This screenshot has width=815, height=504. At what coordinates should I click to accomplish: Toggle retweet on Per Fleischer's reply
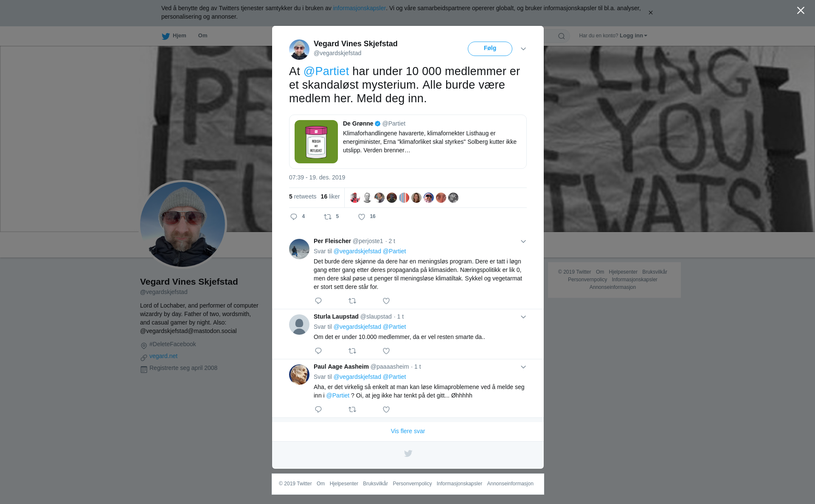pyautogui.click(x=352, y=301)
